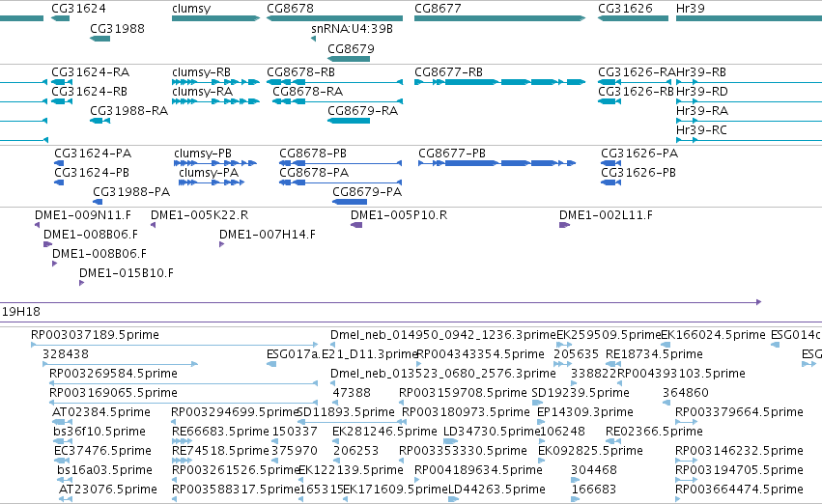Open the CG8678 gene feature

tap(334, 18)
